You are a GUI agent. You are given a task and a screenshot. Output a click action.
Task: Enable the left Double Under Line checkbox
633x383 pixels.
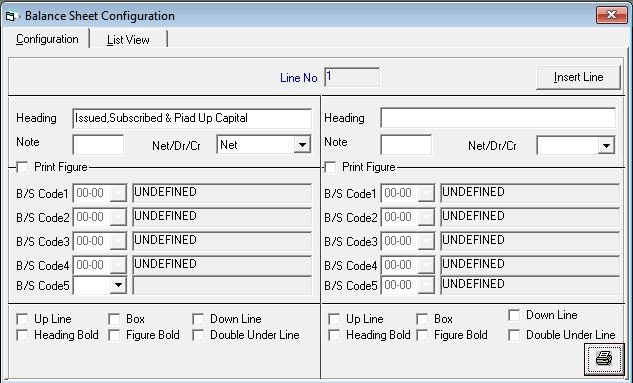tap(198, 335)
